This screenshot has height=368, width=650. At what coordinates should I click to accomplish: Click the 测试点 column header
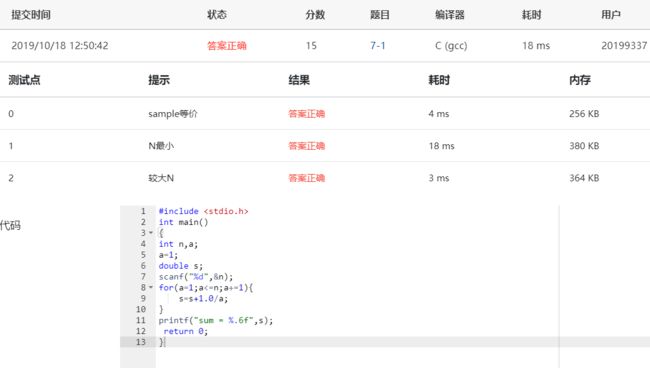pos(24,80)
